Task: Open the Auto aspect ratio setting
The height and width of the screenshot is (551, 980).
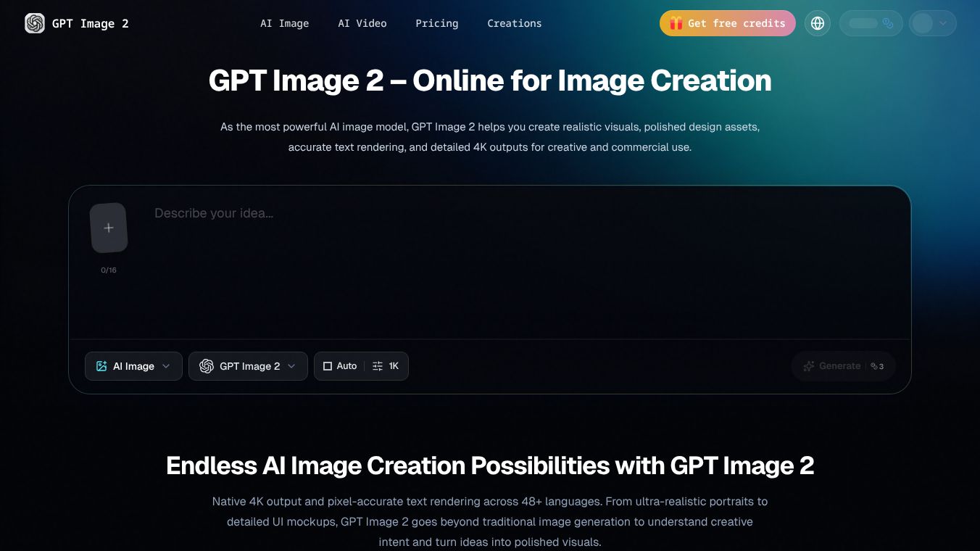Action: tap(340, 366)
